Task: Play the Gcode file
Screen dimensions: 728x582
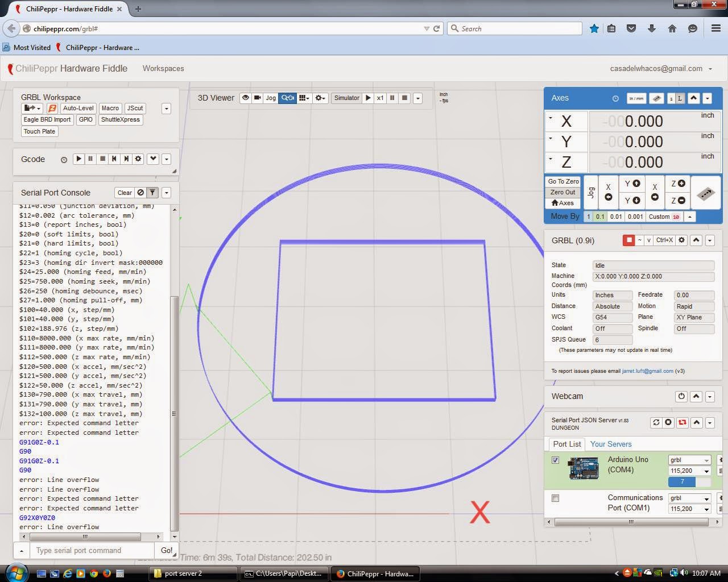Action: 78,159
